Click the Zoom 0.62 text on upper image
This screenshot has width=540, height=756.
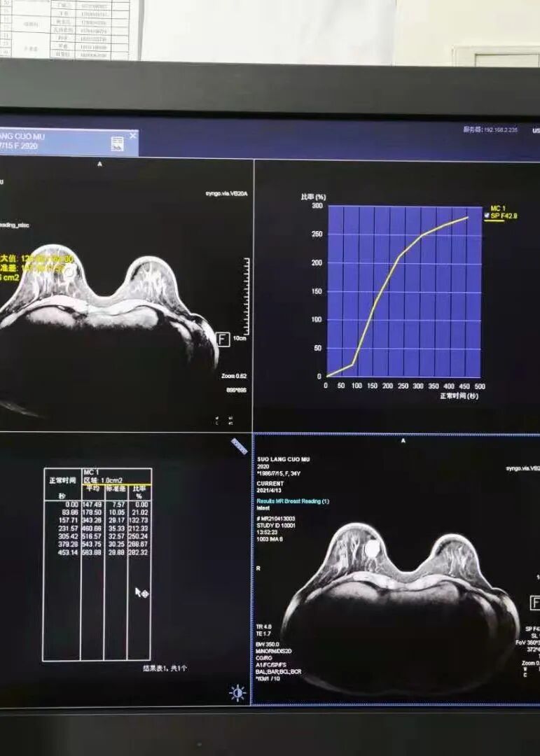pos(234,376)
